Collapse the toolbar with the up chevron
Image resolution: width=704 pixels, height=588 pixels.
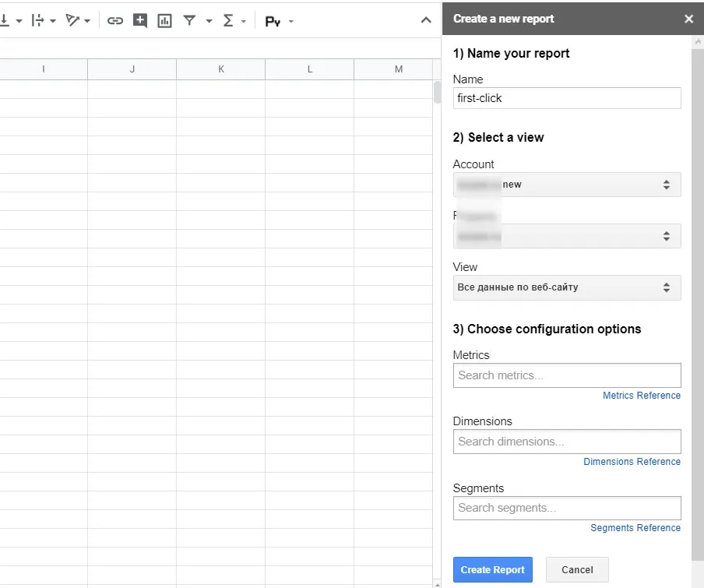[x=426, y=20]
